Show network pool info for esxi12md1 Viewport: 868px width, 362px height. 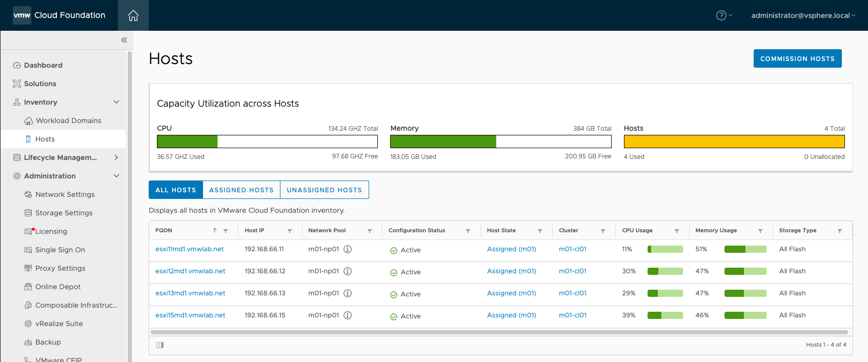pos(348,271)
